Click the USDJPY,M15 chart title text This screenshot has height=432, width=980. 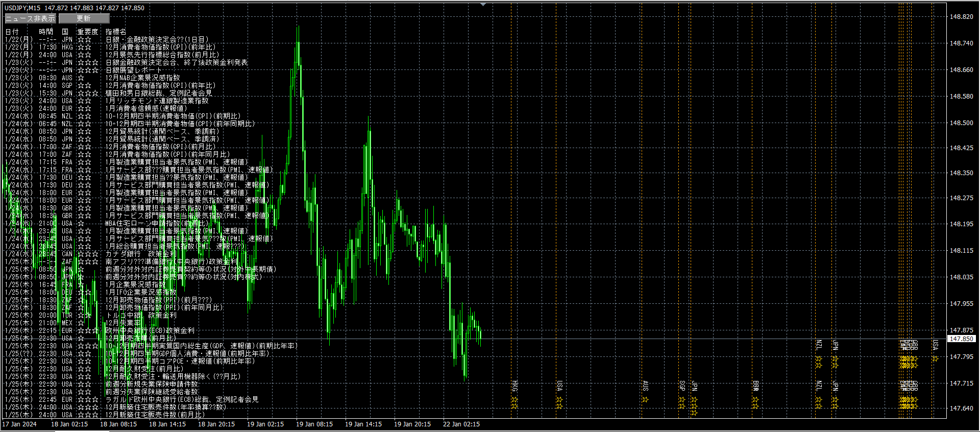pyautogui.click(x=23, y=8)
